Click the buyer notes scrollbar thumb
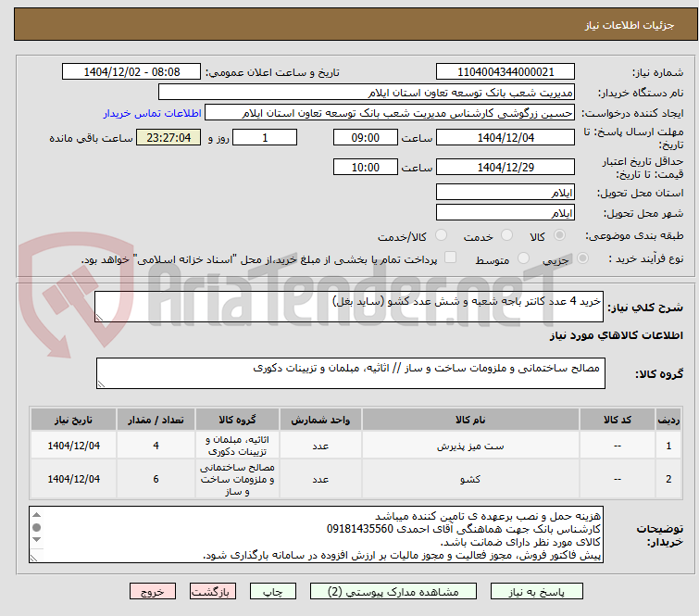The width and height of the screenshot is (699, 616). click(36, 527)
